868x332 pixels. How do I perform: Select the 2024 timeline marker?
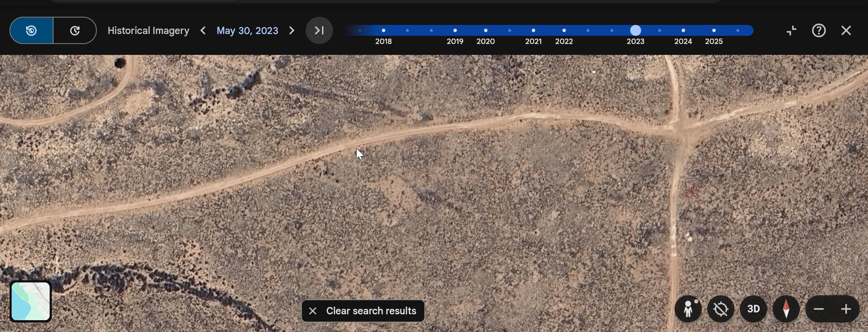pyautogui.click(x=683, y=30)
